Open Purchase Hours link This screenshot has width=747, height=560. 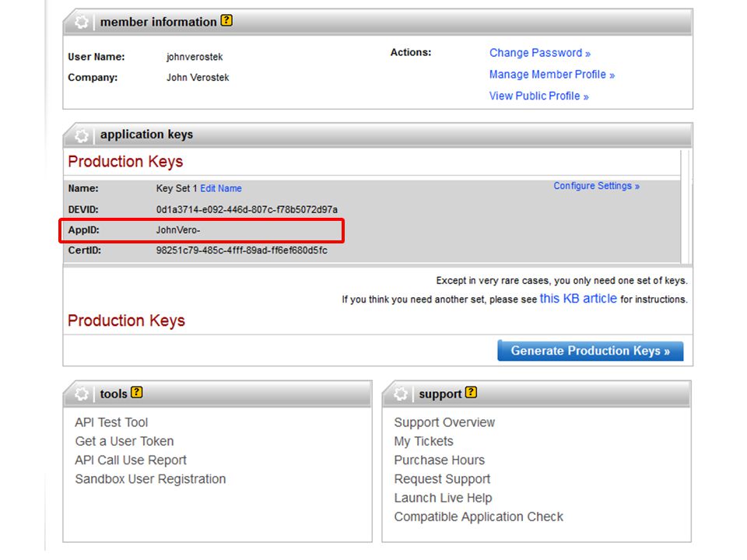(439, 460)
